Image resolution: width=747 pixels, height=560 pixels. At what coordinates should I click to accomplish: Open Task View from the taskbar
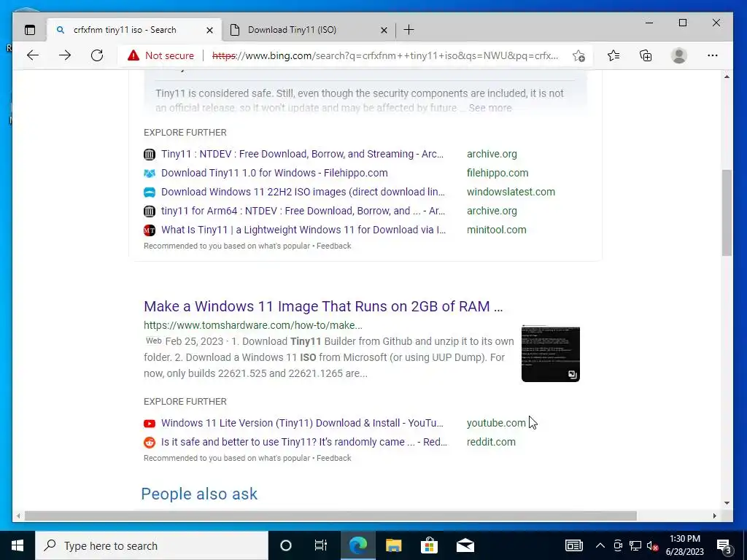tap(321, 545)
